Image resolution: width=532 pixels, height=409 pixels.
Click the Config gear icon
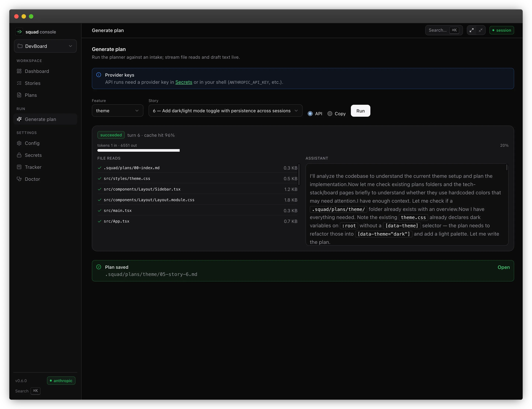click(19, 143)
